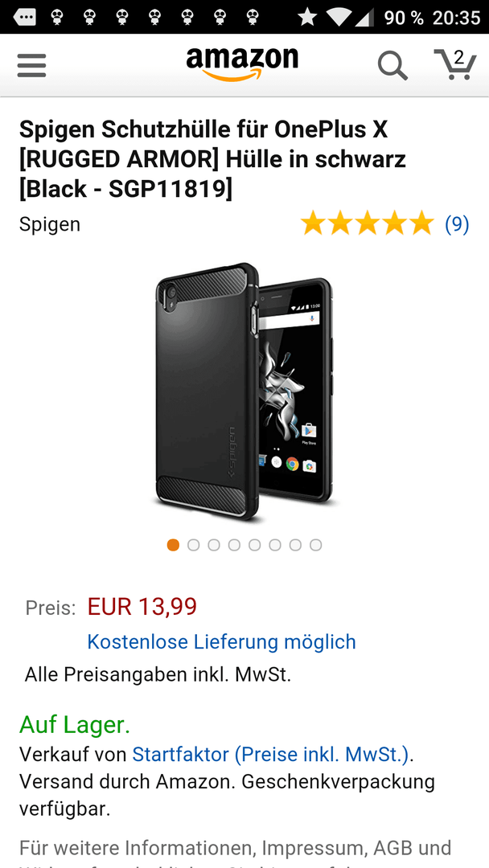Tap the product title text
Image resolution: width=489 pixels, height=868 pixels.
tap(212, 159)
